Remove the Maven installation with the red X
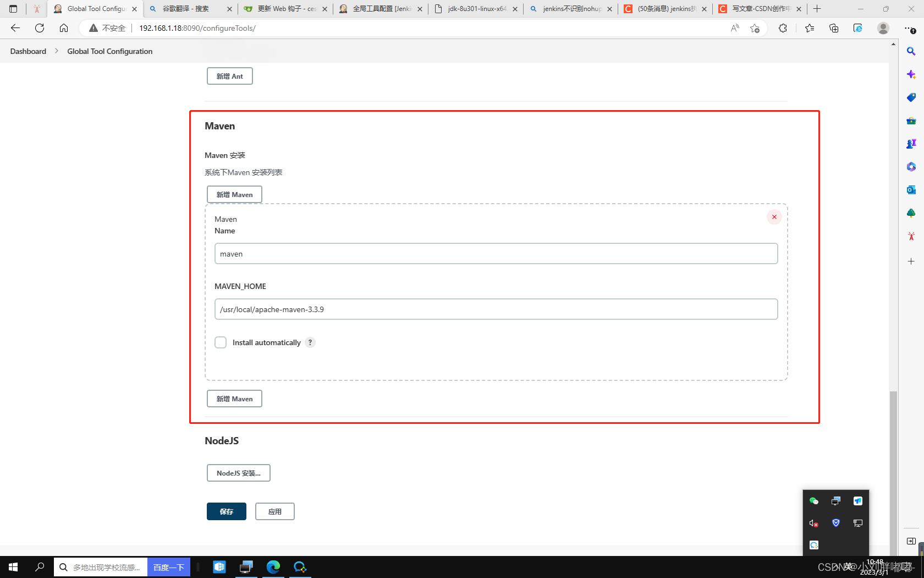This screenshot has height=578, width=924. [x=774, y=217]
